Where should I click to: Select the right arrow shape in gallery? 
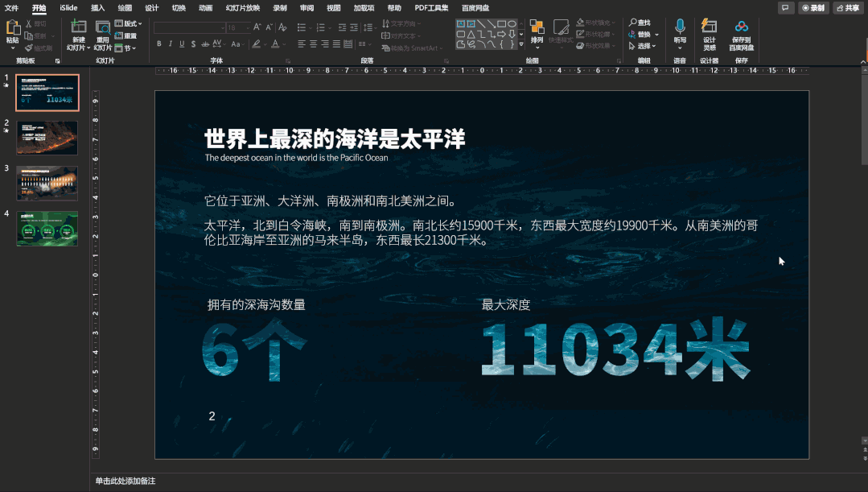[501, 35]
